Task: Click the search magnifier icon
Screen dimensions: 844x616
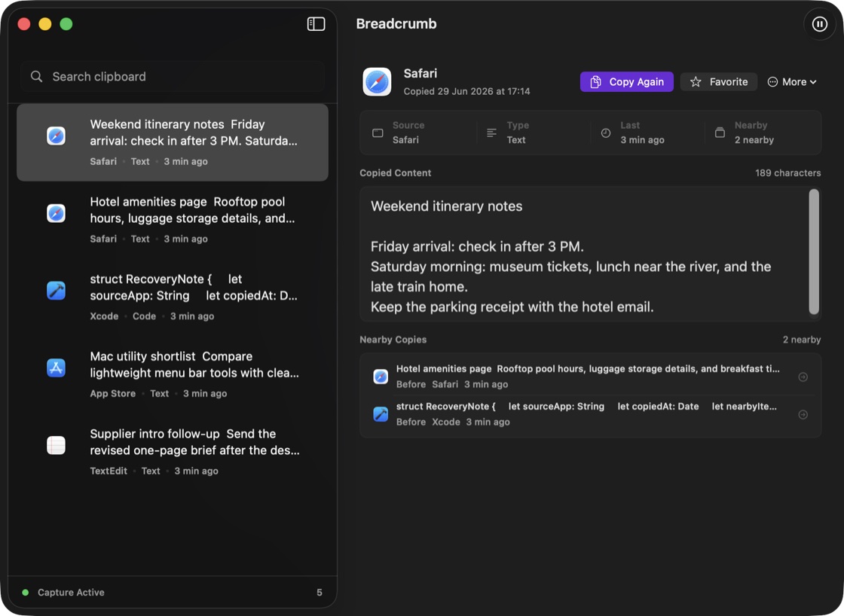Action: (37, 76)
